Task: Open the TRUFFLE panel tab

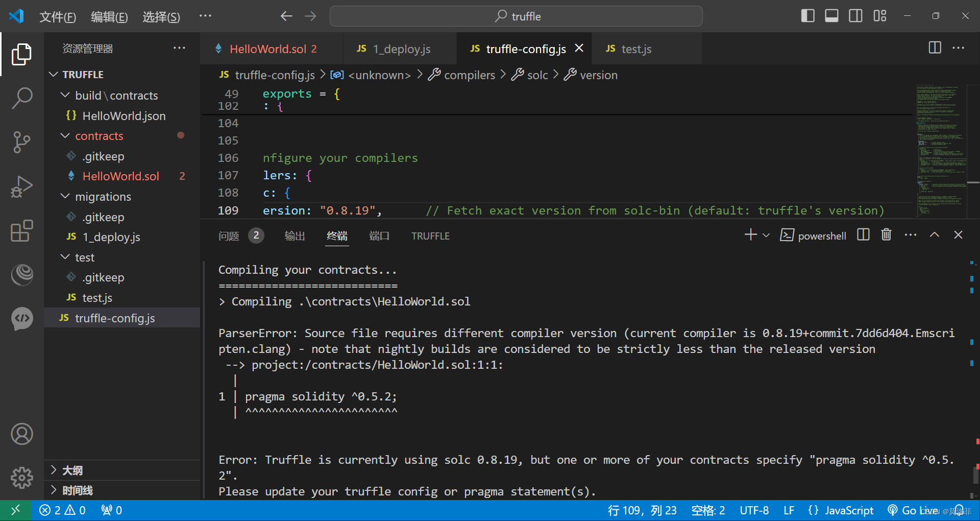Action: click(x=430, y=236)
